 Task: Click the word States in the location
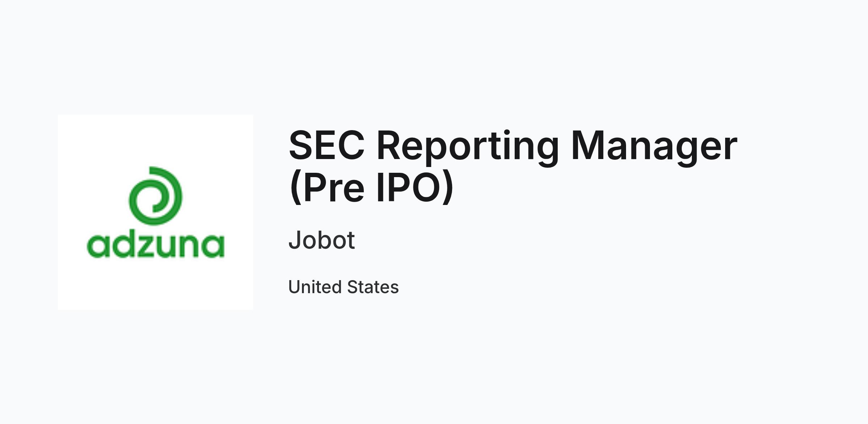click(373, 287)
